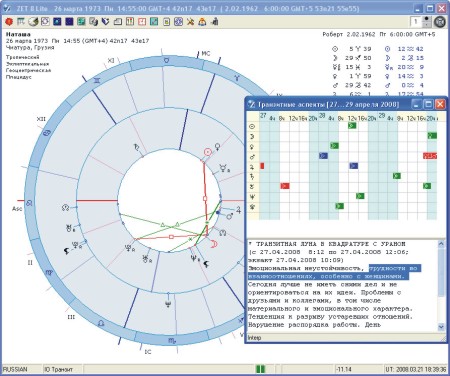This screenshot has height=376, width=450.
Task: Click the exit door figure icon
Action: click(214, 22)
